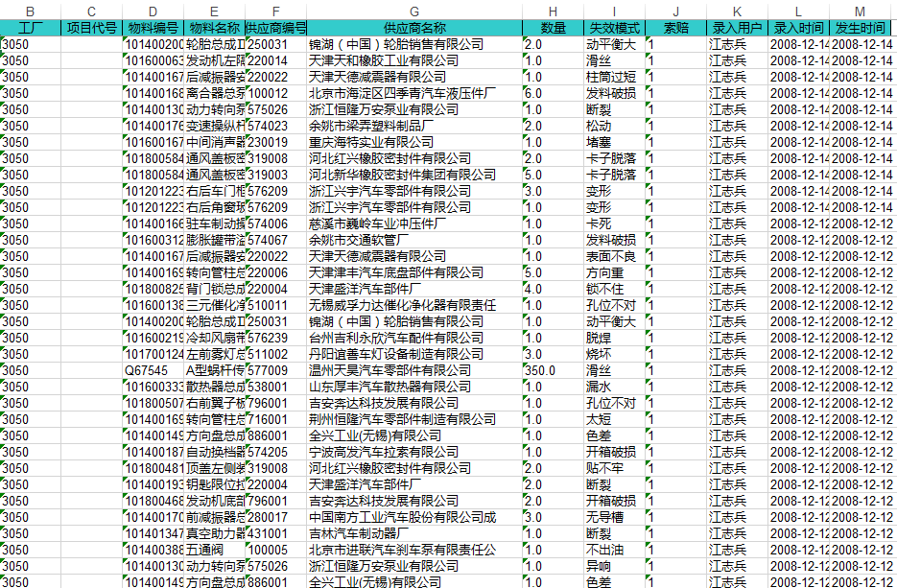Viewport: 897px width, 588px height.
Task: Select failure mode cell 脱焊
Action: coord(614,338)
